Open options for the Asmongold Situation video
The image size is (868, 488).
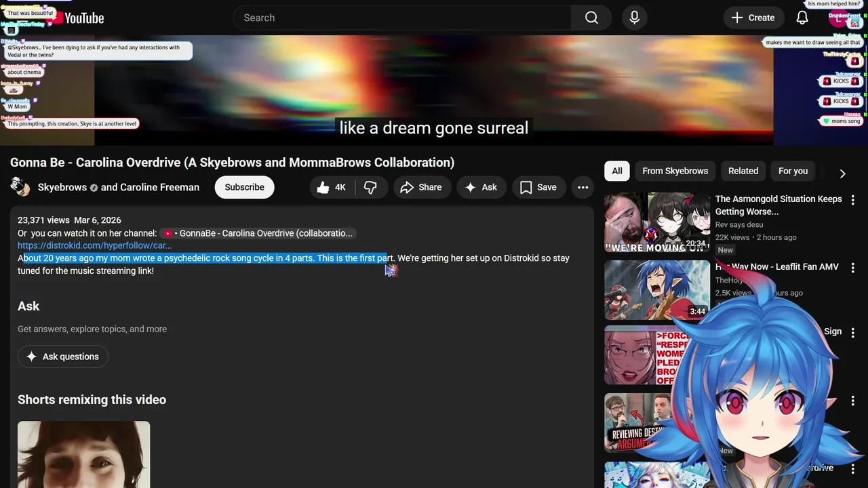(x=853, y=201)
